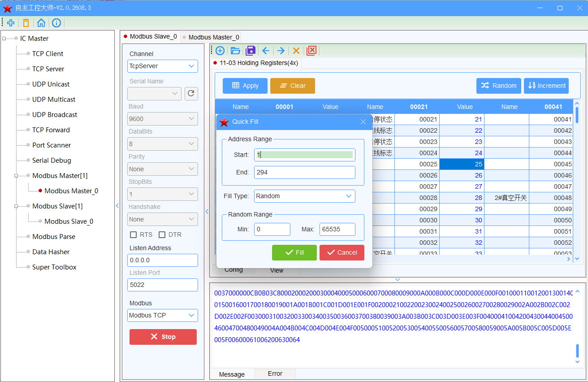Select TCP Server in the tree
Screen dimensions: 588x382
click(x=48, y=69)
